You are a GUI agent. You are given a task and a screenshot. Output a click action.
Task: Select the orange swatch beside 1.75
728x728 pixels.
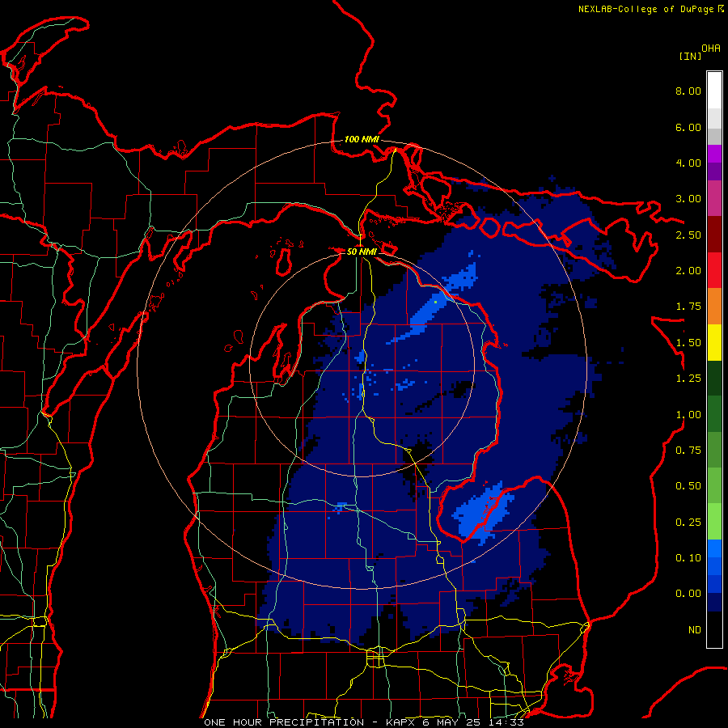(x=714, y=307)
